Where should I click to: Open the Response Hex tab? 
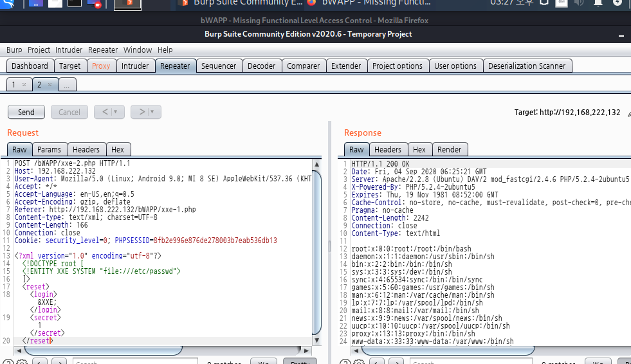[x=419, y=150]
